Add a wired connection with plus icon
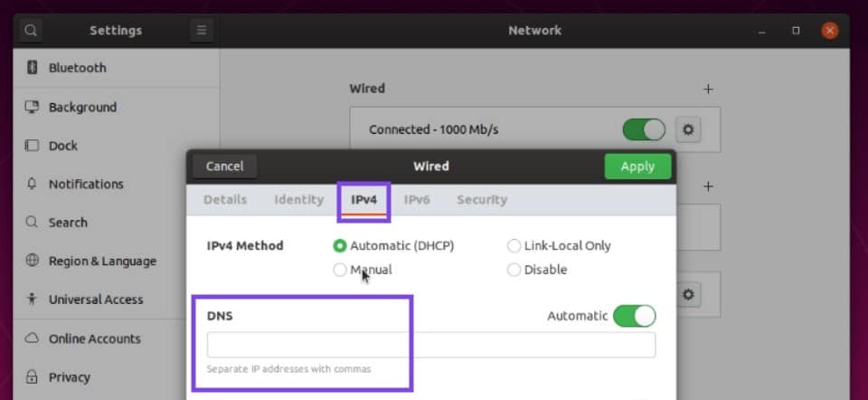Image resolution: width=868 pixels, height=400 pixels. [708, 89]
